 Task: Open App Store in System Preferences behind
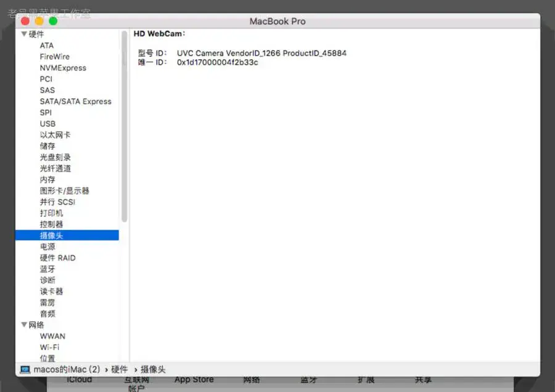[194, 380]
